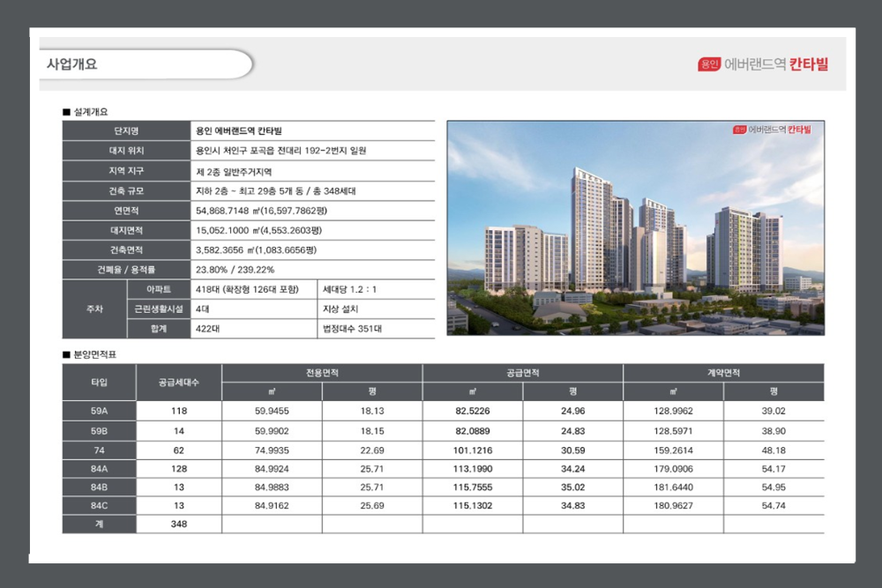Click the 계약면적 column header

click(x=724, y=373)
